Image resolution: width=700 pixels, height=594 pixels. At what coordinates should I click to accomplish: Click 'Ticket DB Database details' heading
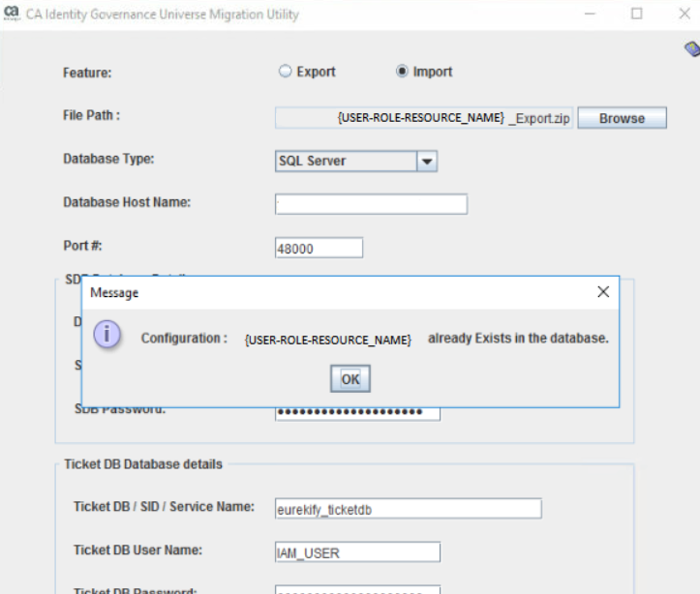(x=143, y=464)
